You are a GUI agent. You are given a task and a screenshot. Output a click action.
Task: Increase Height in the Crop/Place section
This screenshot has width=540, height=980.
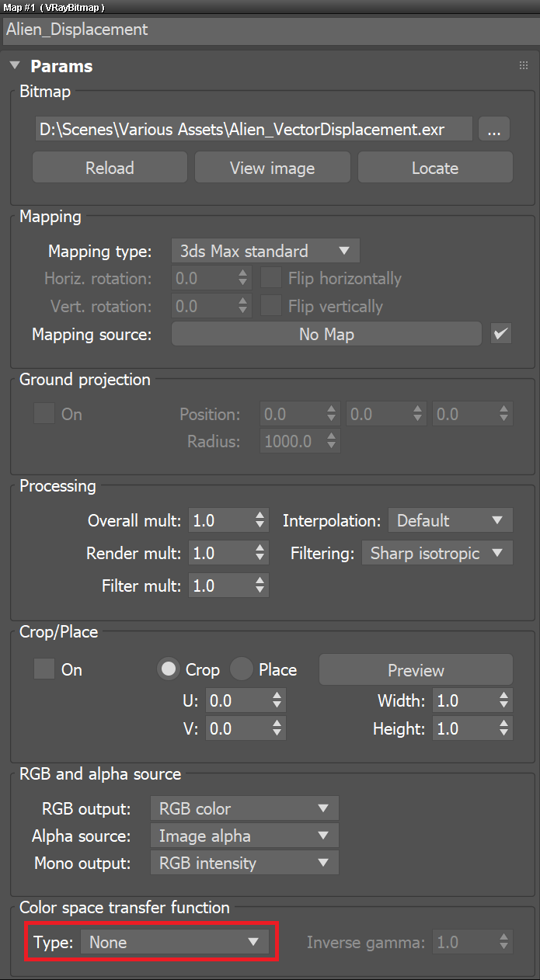(x=505, y=724)
